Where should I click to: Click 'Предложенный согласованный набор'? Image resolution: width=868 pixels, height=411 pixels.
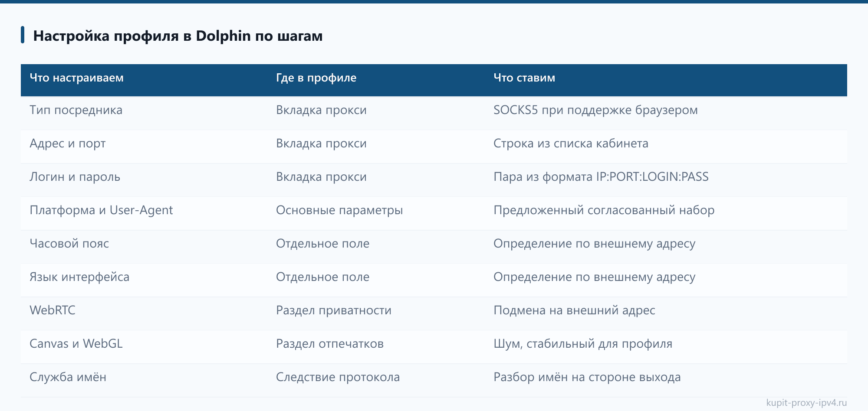pyautogui.click(x=604, y=210)
